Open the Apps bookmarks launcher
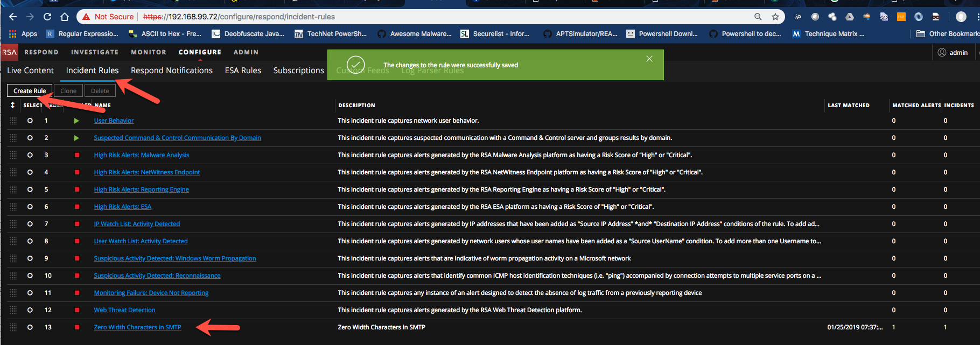 (x=23, y=34)
